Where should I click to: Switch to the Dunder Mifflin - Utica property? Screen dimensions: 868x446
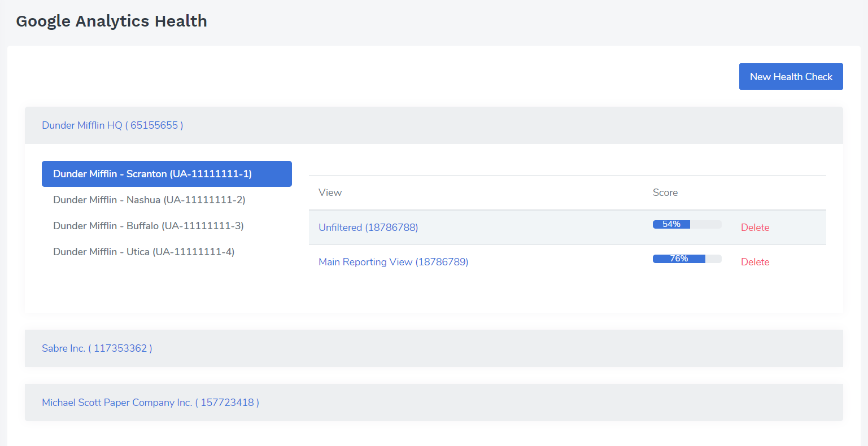[167, 252]
